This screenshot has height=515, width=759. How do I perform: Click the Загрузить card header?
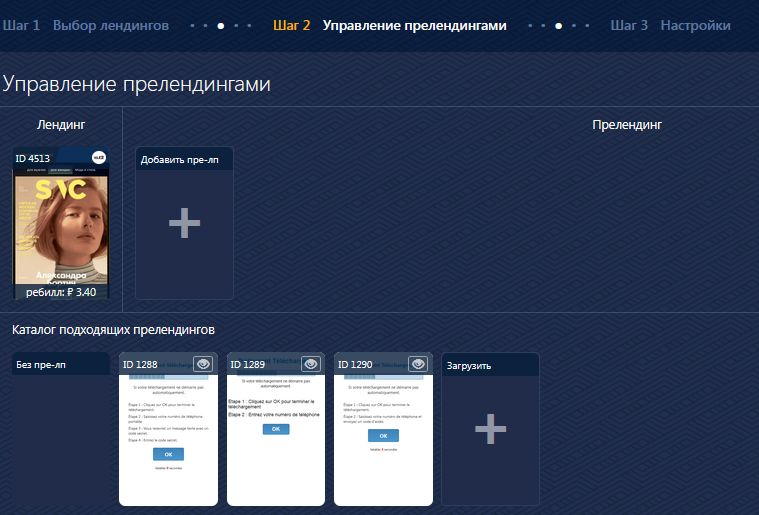point(490,365)
